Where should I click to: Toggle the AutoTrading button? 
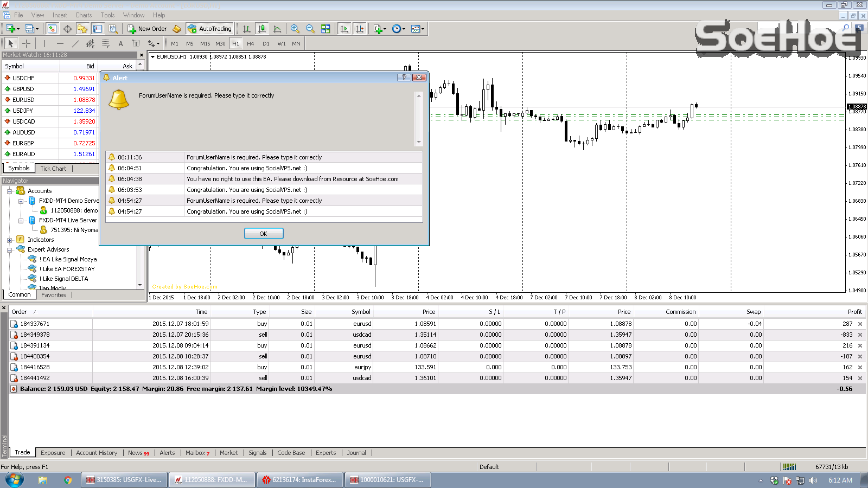coord(209,29)
